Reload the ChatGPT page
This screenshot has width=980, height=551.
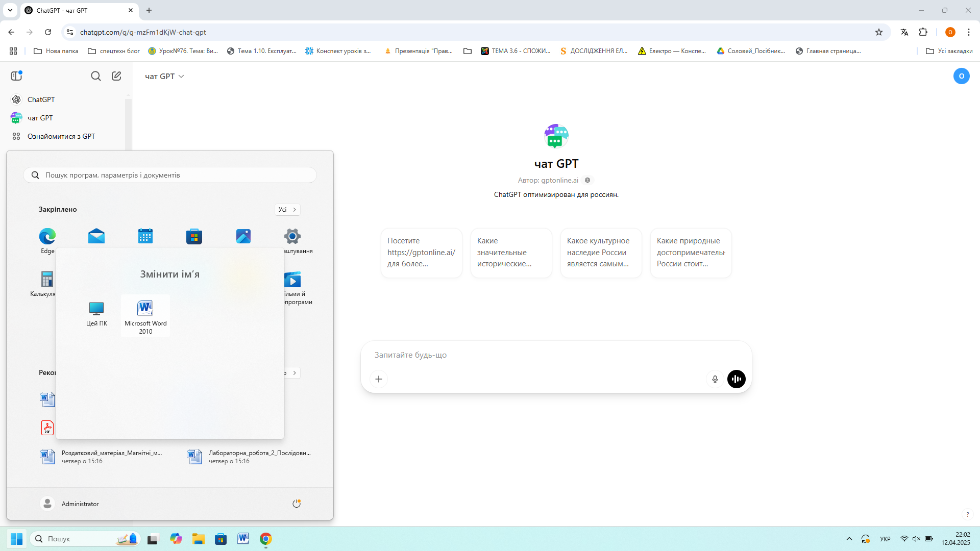(48, 32)
